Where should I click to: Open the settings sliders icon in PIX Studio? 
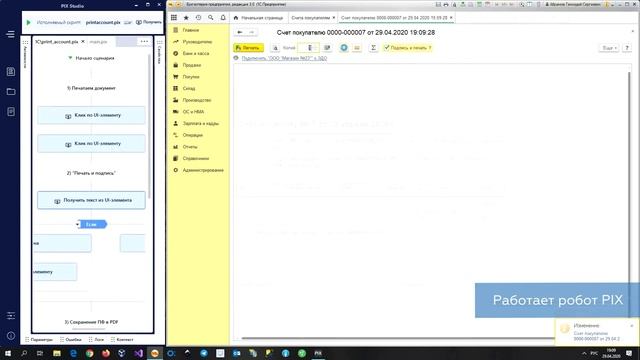pyautogui.click(x=11, y=316)
